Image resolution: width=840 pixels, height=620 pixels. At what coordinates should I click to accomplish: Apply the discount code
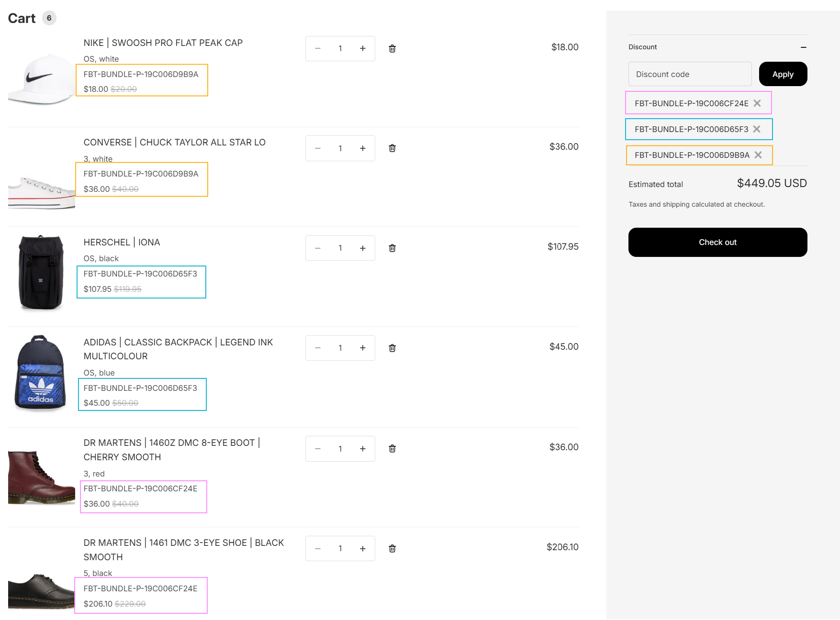coord(783,74)
